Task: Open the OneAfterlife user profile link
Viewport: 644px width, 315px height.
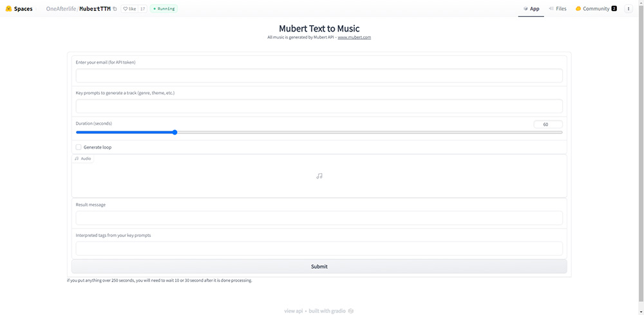Action: click(x=61, y=9)
